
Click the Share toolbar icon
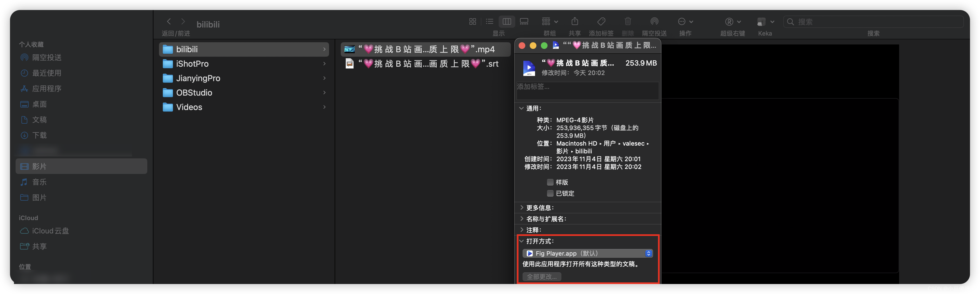click(574, 22)
